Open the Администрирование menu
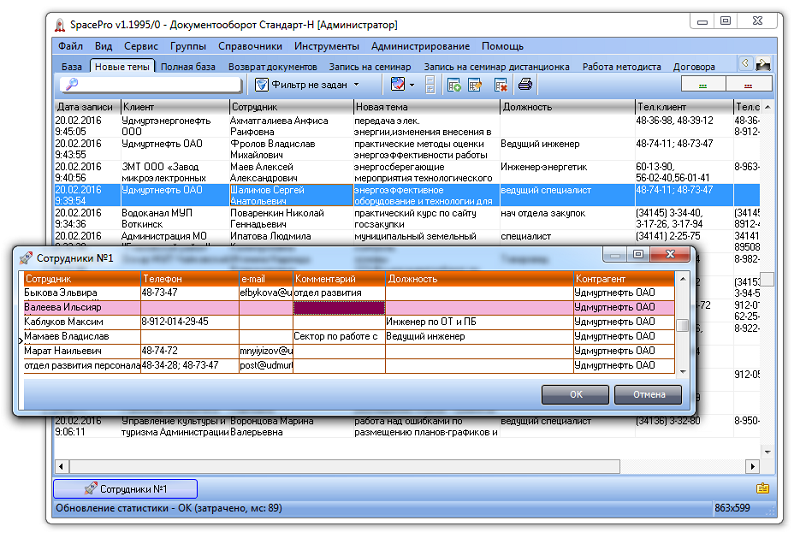 click(420, 46)
